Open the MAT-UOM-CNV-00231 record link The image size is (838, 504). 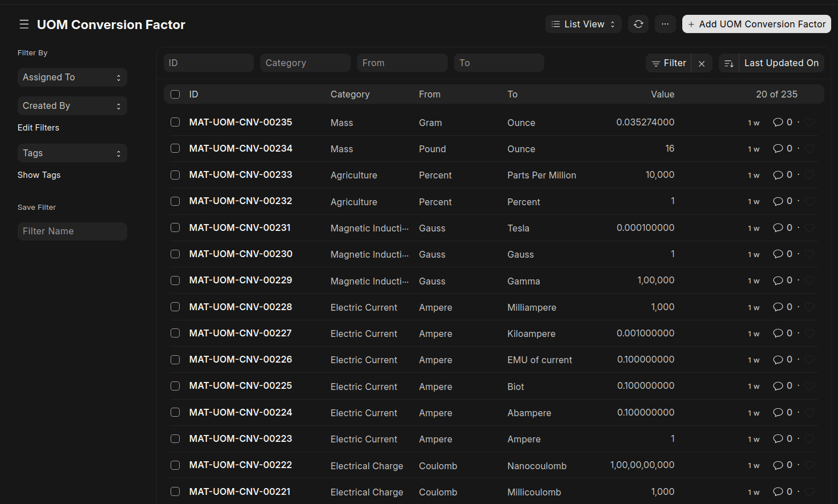pyautogui.click(x=240, y=227)
